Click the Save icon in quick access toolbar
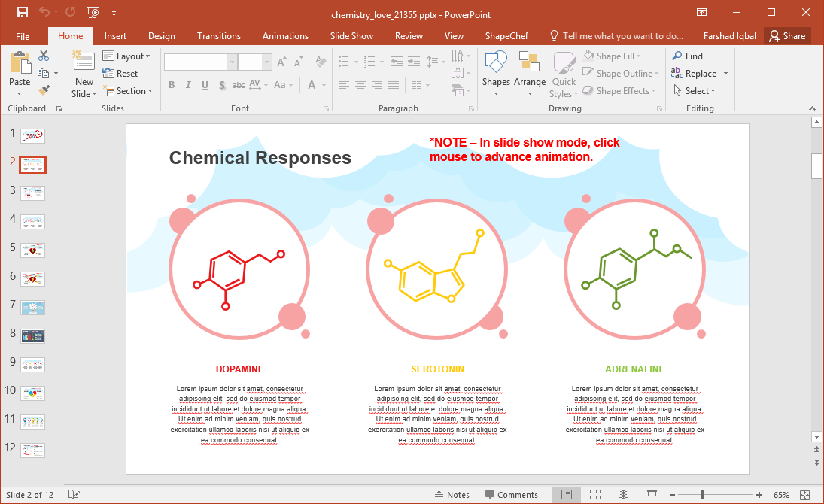 tap(23, 12)
